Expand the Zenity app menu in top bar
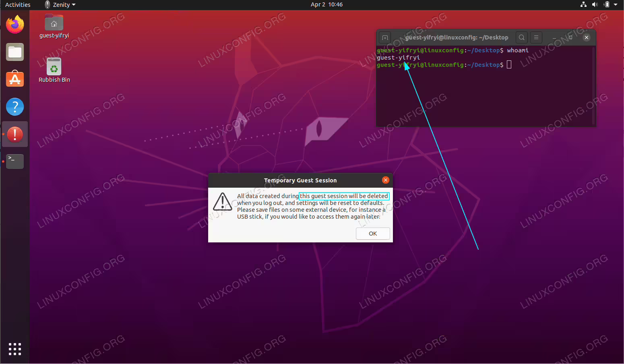Viewport: 624px width, 364px height. [x=60, y=5]
